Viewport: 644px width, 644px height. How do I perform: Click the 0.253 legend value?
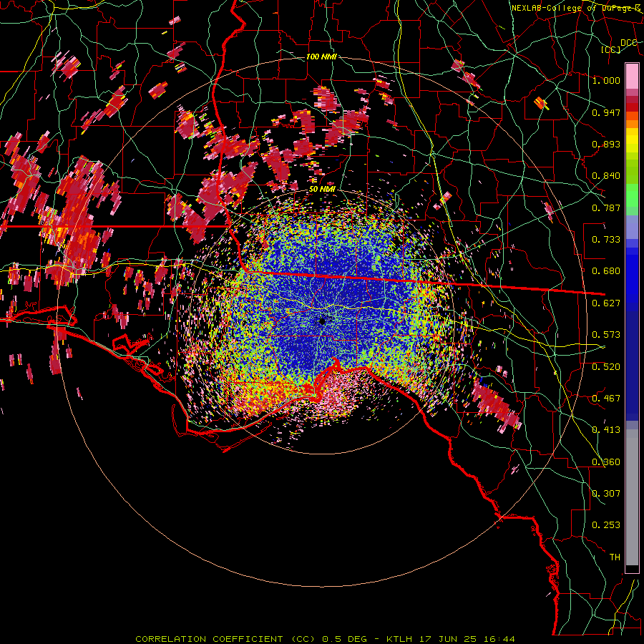pyautogui.click(x=606, y=525)
